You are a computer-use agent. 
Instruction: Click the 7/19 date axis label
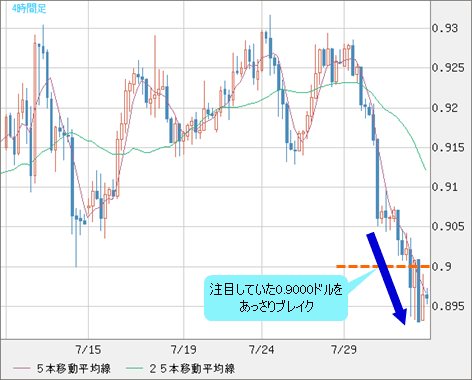pos(184,350)
